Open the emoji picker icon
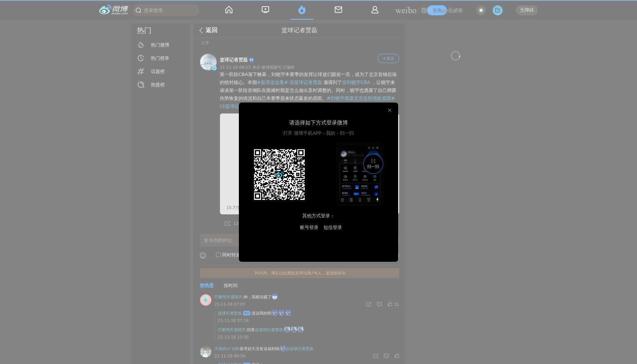The height and width of the screenshot is (364, 637). (x=203, y=255)
